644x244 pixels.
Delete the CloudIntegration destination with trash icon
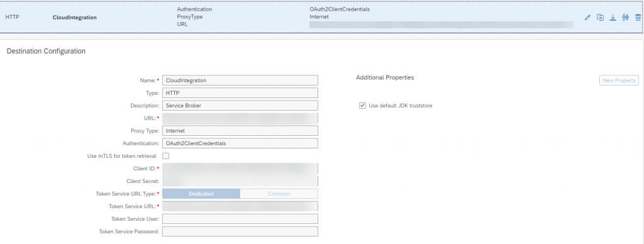click(x=638, y=17)
